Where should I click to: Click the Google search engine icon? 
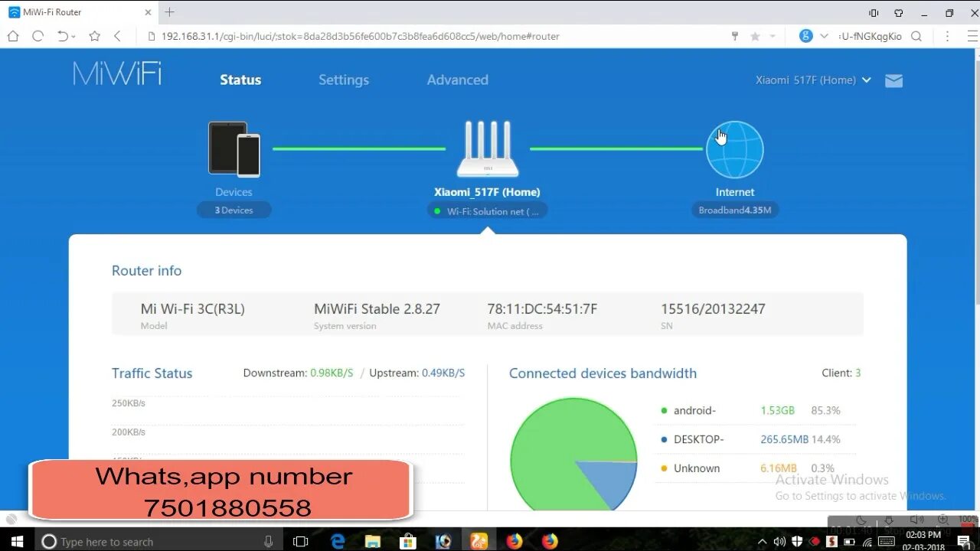[x=805, y=36]
